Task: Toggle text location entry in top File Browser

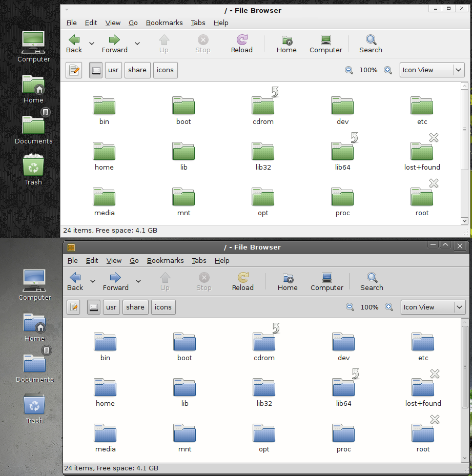Action: tap(74, 70)
